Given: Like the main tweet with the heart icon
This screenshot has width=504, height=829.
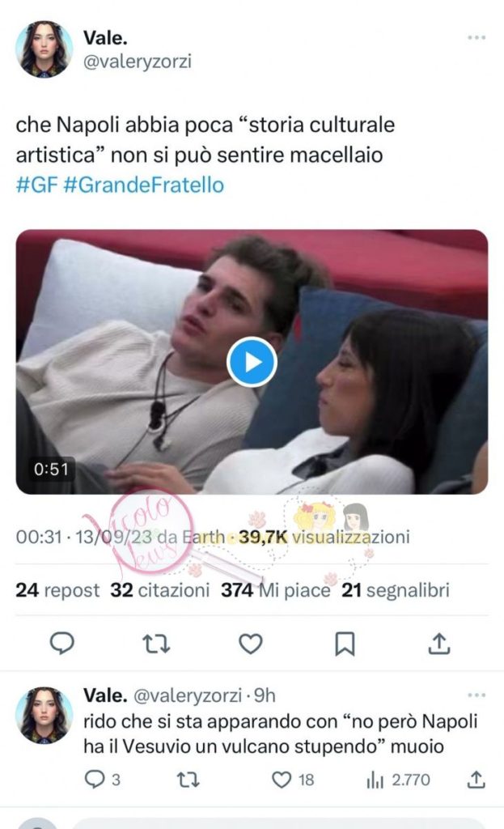Looking at the screenshot, I should (x=251, y=644).
